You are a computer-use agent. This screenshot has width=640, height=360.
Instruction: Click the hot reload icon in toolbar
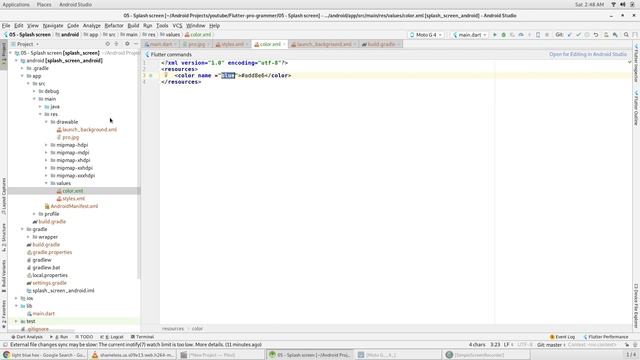tap(529, 35)
